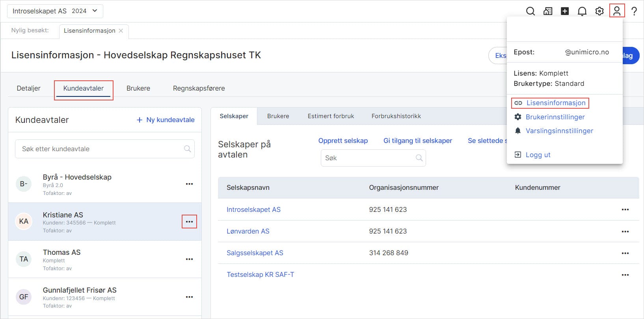Open three-dot menu for Salgsselskapet AS row
This screenshot has width=644, height=319.
point(625,253)
